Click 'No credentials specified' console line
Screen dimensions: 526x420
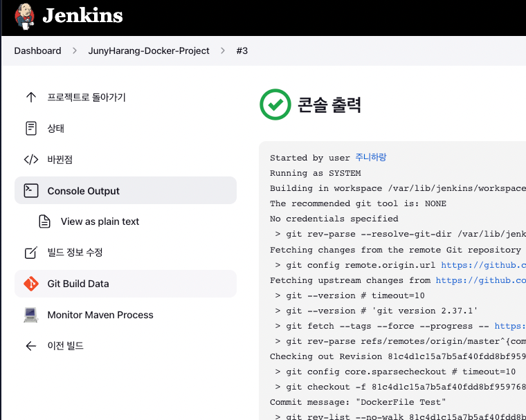334,219
